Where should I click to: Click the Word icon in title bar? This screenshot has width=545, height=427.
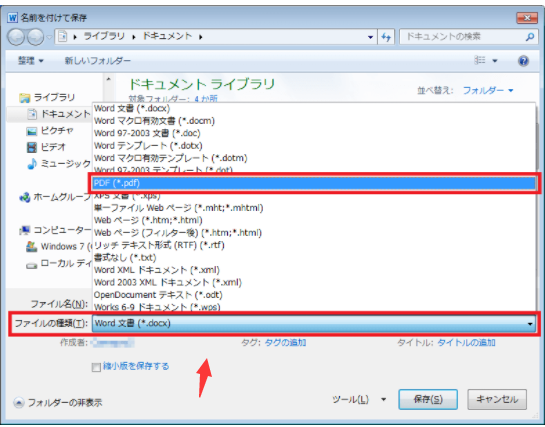pos(13,17)
